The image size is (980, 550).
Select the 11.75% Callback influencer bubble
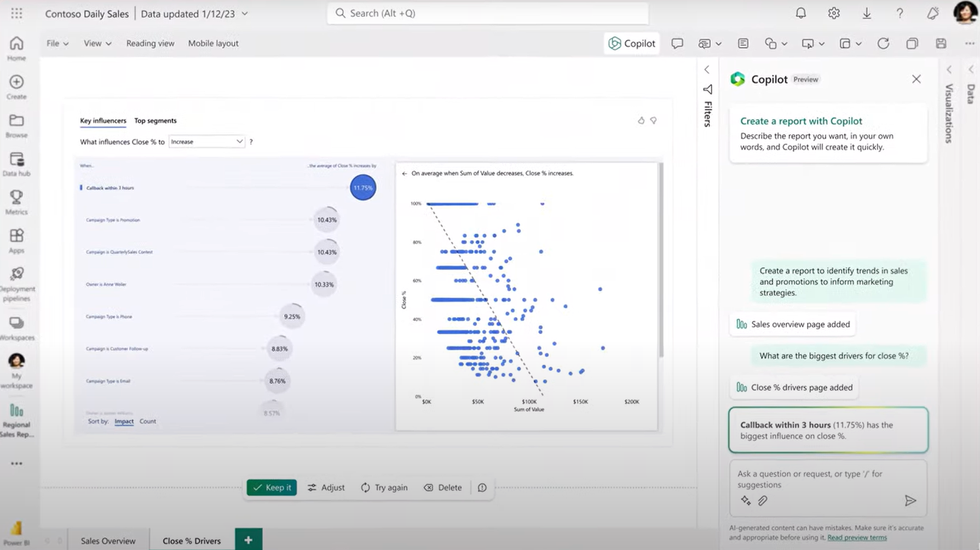tap(363, 188)
